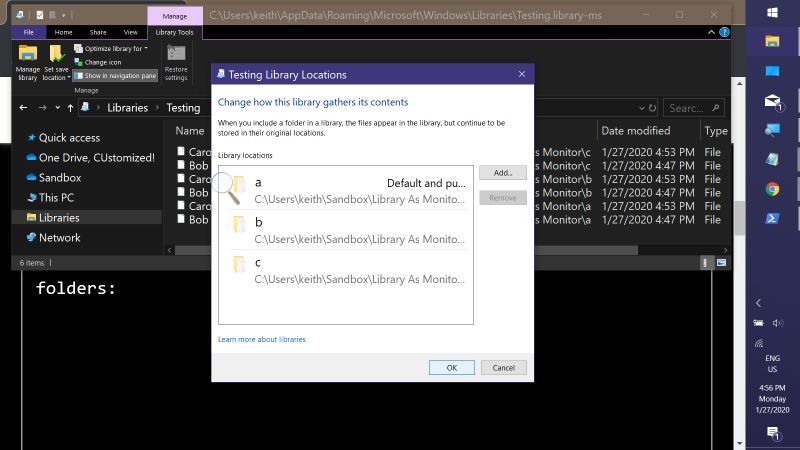Switch to large icons view in status bar
The width and height of the screenshot is (800, 450).
(x=721, y=263)
